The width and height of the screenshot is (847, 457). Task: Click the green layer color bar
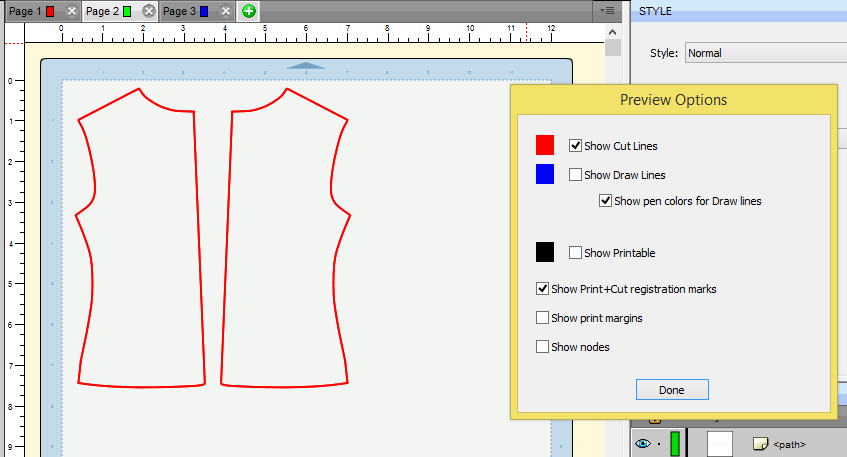[674, 443]
